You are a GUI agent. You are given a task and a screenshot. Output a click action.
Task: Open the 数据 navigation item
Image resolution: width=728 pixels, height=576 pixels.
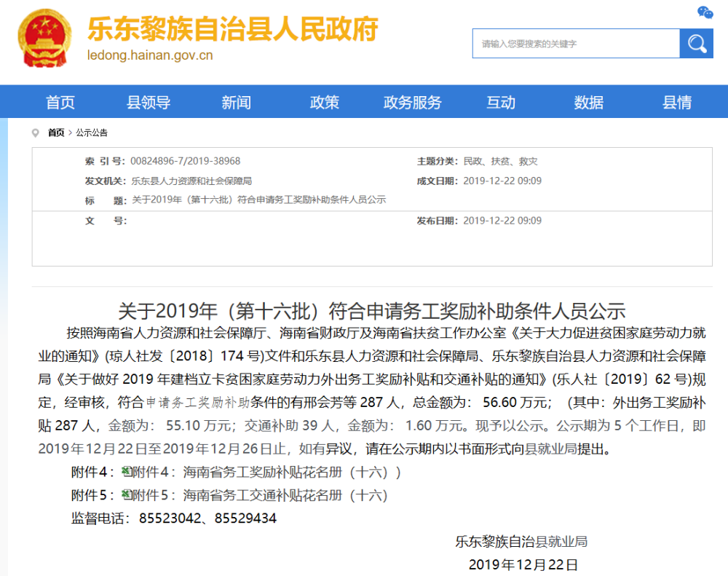point(589,102)
